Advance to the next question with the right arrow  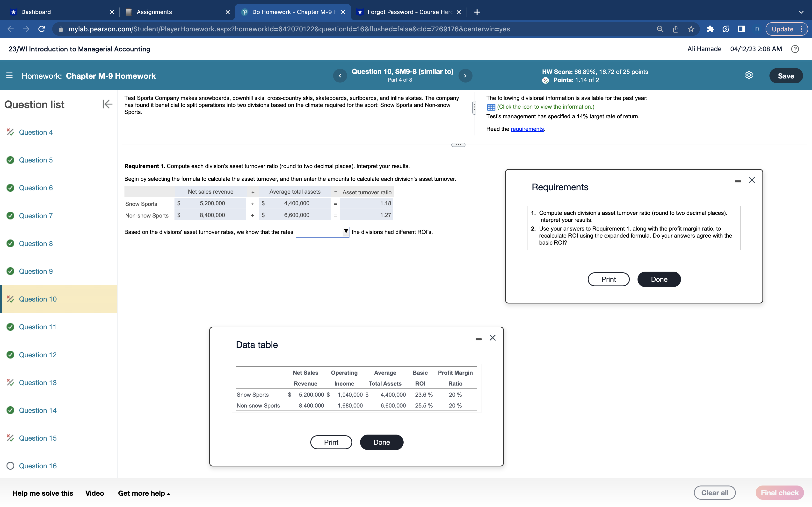pyautogui.click(x=465, y=76)
